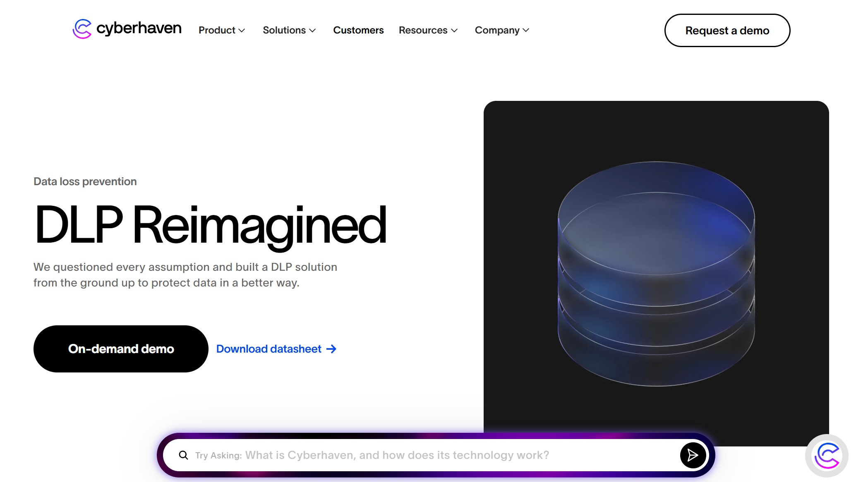Open the Resources menu label
The image size is (868, 482).
click(423, 30)
